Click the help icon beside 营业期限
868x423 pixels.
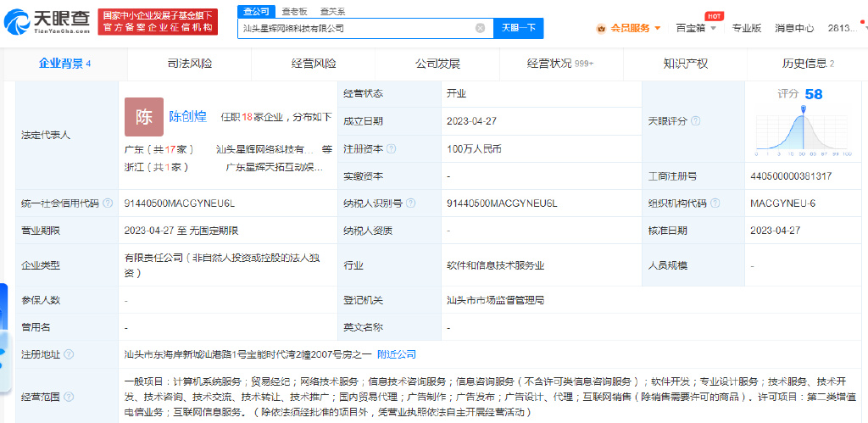tap(68, 231)
